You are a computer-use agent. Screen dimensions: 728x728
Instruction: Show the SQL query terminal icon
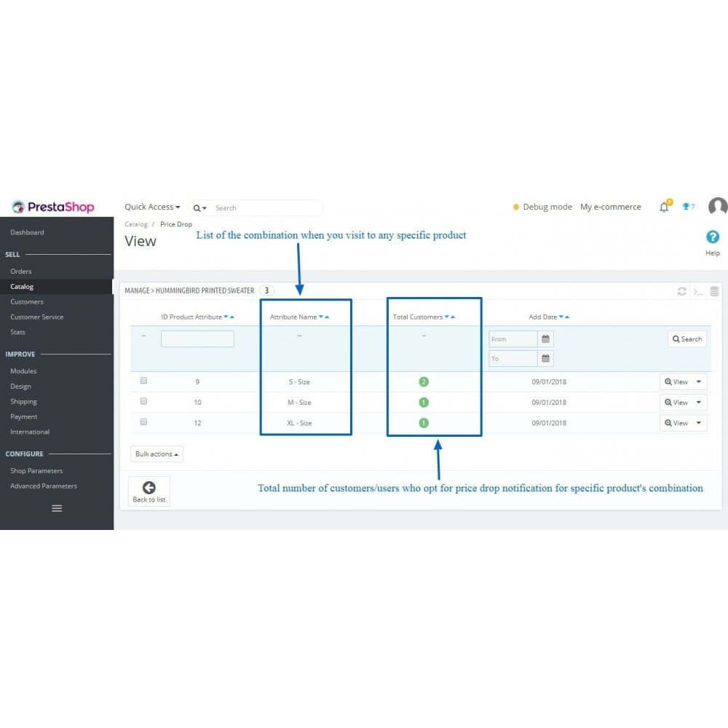pyautogui.click(x=698, y=292)
